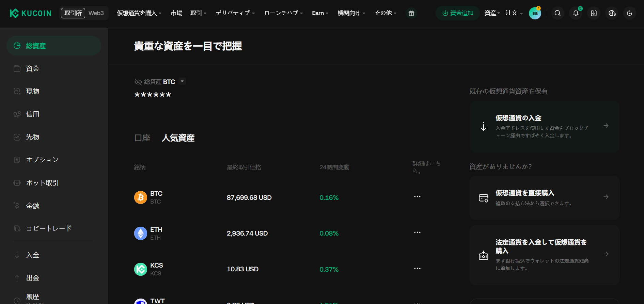Click the card icon in 仮想通貨を直接購入
Viewport: 644px width, 304px height.
pos(484,198)
